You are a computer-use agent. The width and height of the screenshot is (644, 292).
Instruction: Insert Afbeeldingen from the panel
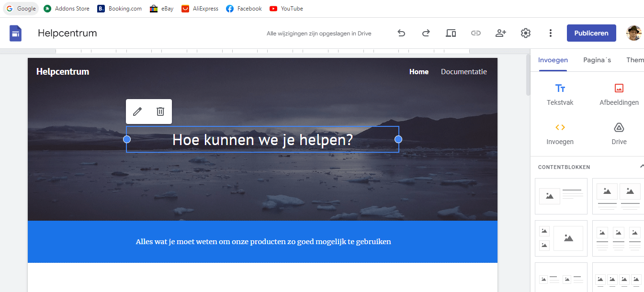pyautogui.click(x=619, y=95)
